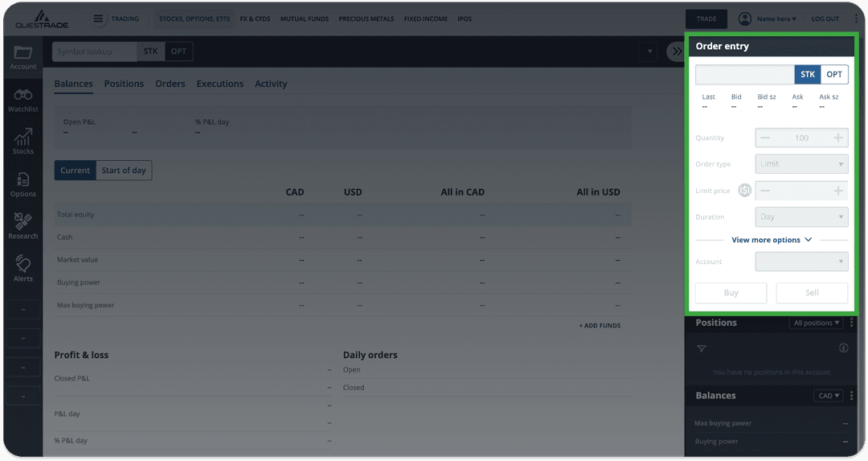
Task: Click the Questrade logo
Action: click(x=42, y=19)
